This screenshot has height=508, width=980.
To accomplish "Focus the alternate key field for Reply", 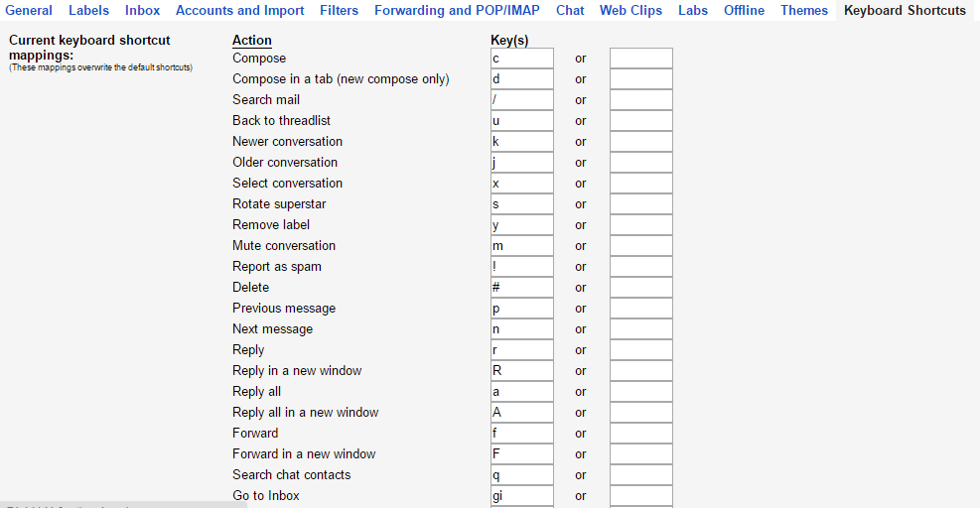I will (640, 350).
